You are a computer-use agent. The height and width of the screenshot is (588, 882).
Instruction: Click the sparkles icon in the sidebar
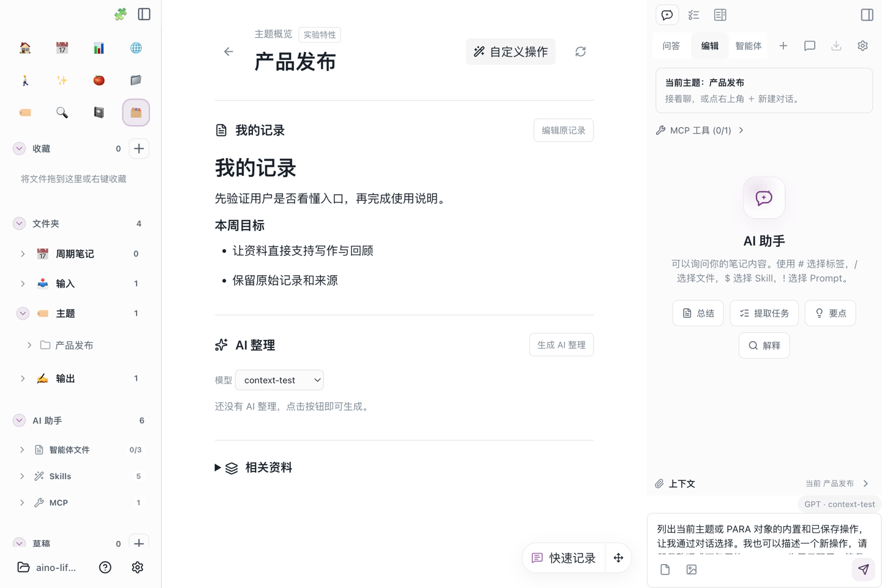pyautogui.click(x=62, y=80)
